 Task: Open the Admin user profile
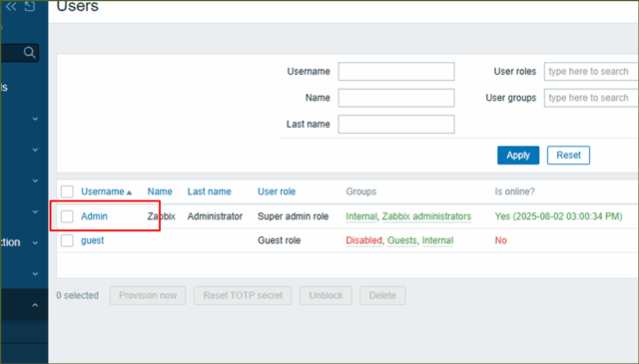[94, 216]
